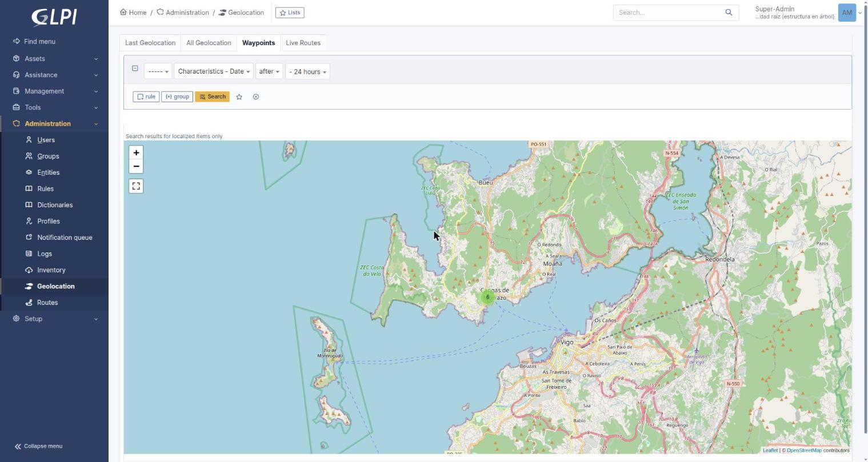Screen dimensions: 868x462
Task: Click the reset search circle icon
Action: [x=256, y=97]
